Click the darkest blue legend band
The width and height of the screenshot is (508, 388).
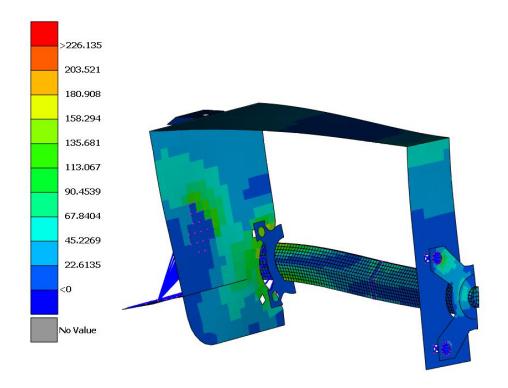click(44, 302)
